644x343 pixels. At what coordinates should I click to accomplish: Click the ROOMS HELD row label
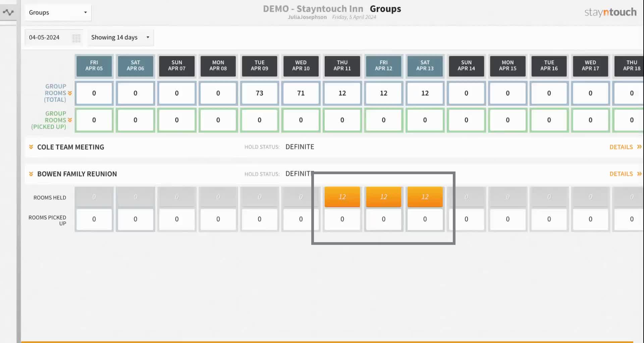coord(50,198)
